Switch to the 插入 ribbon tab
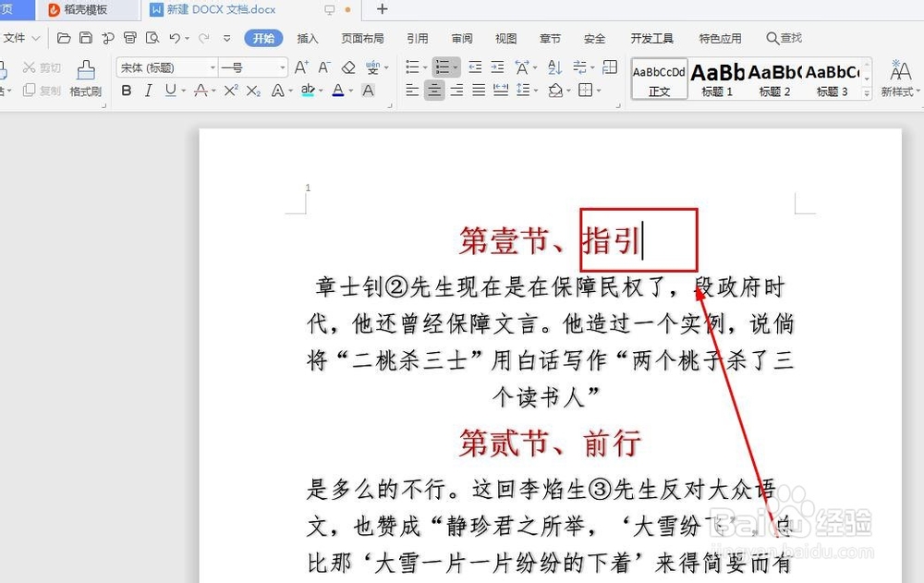 click(x=308, y=38)
